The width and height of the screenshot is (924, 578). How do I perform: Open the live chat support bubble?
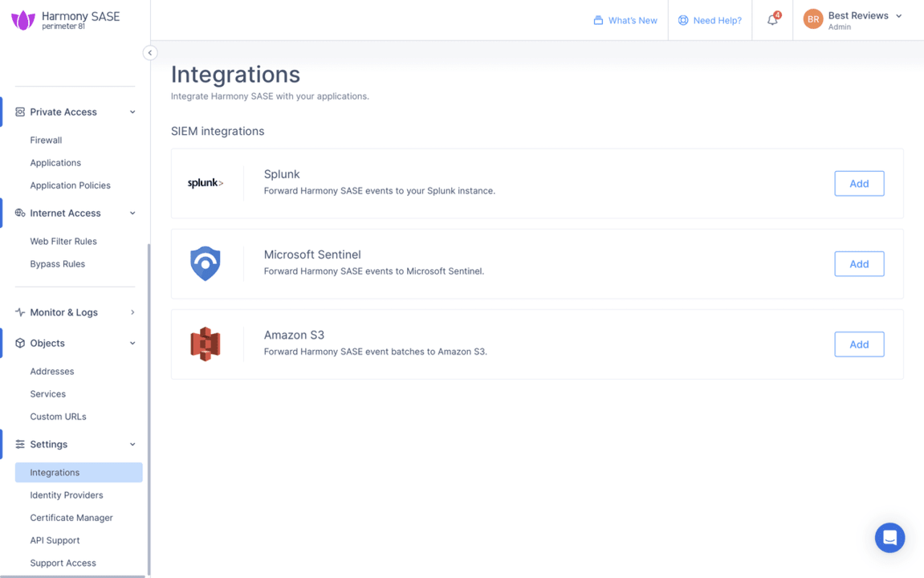click(889, 538)
